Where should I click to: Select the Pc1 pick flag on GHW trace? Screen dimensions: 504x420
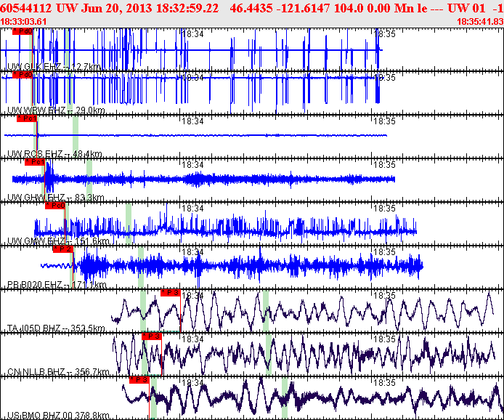(x=37, y=162)
